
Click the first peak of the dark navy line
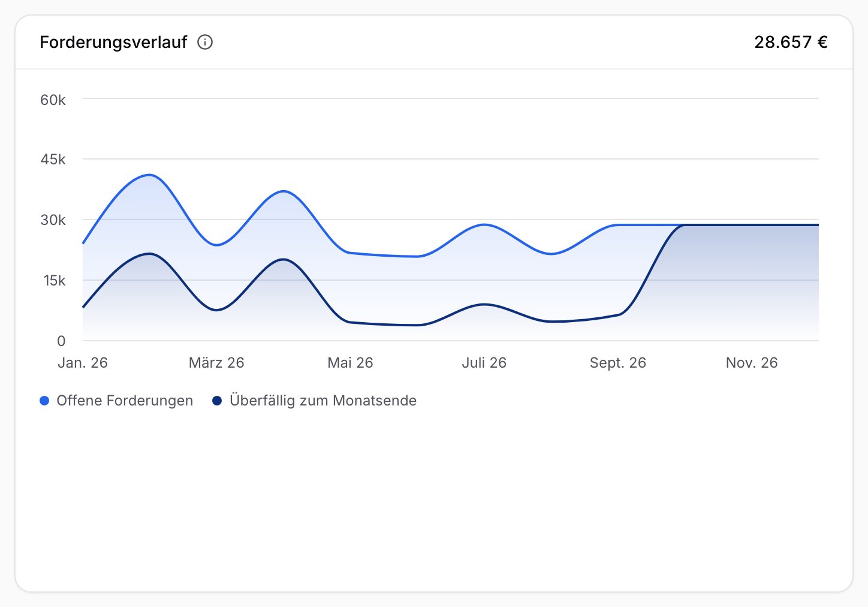click(149, 254)
